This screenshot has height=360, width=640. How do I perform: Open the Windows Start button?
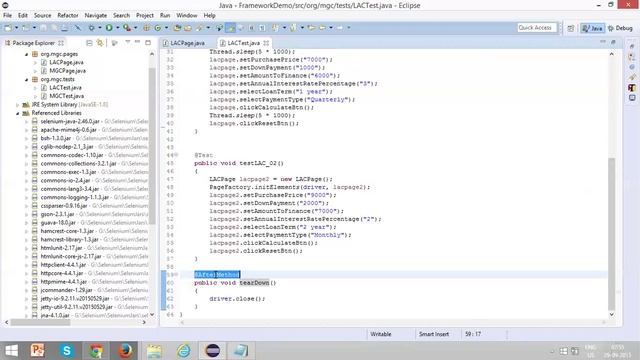(x=11, y=351)
